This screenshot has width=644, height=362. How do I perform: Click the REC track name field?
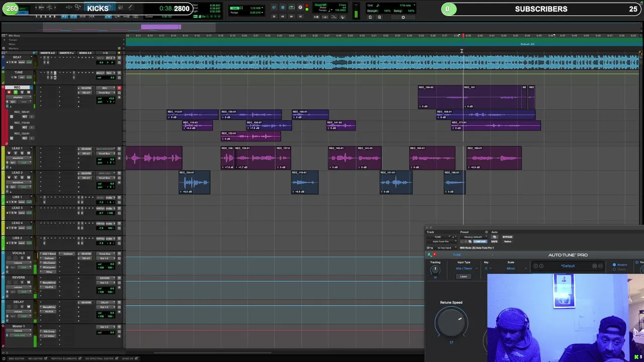tap(18, 87)
